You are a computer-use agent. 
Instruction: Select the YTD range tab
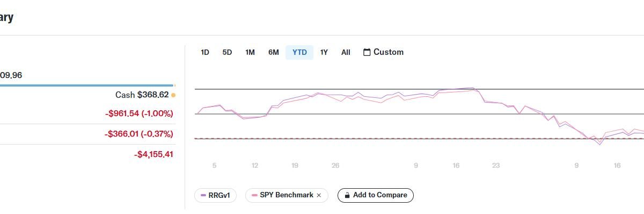click(x=299, y=52)
